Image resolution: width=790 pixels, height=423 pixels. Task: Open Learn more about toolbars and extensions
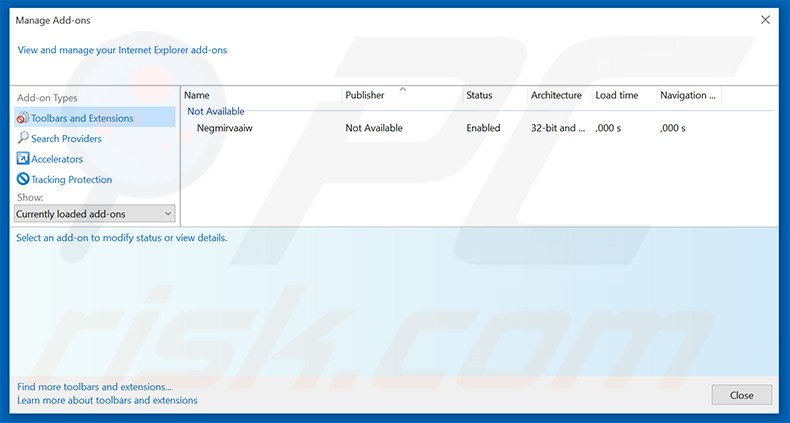pyautogui.click(x=107, y=400)
